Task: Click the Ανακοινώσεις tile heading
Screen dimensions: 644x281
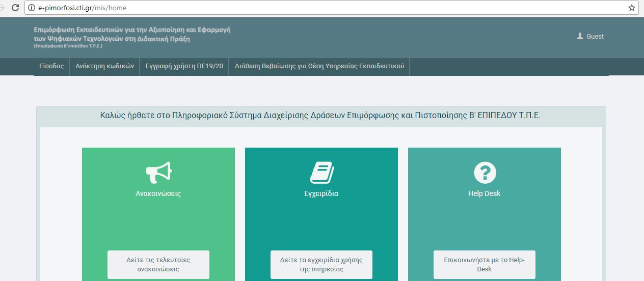Action: [158, 193]
